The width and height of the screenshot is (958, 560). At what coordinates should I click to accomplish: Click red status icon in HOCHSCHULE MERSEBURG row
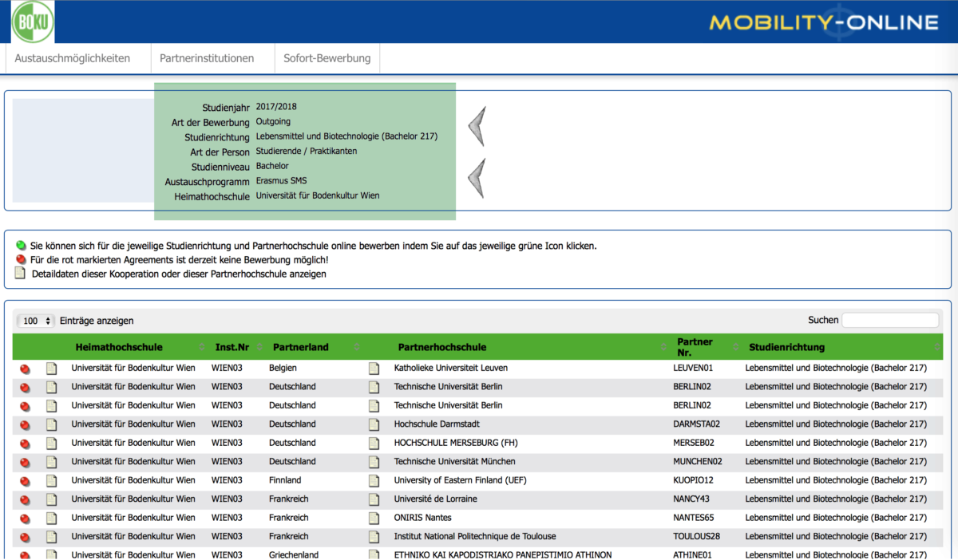coord(25,444)
